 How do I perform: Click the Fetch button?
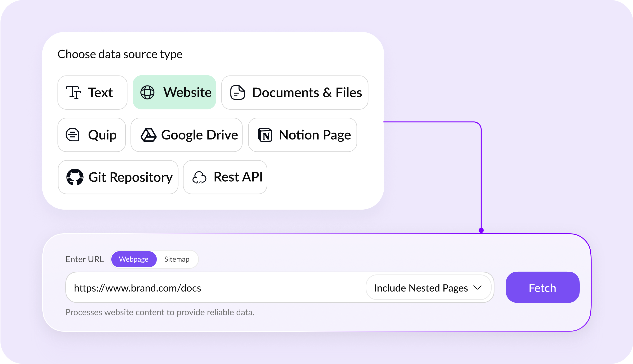542,288
